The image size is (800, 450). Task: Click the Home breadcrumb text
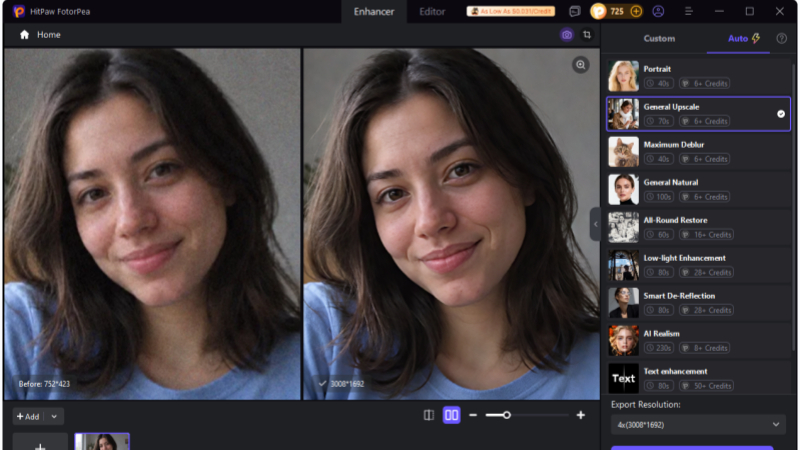(48, 35)
